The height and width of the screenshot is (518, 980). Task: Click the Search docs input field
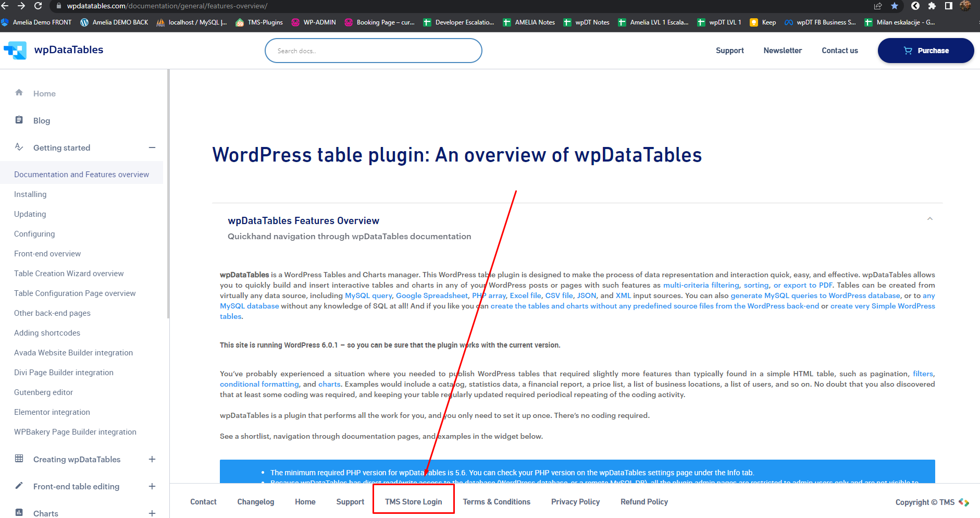[x=373, y=51]
